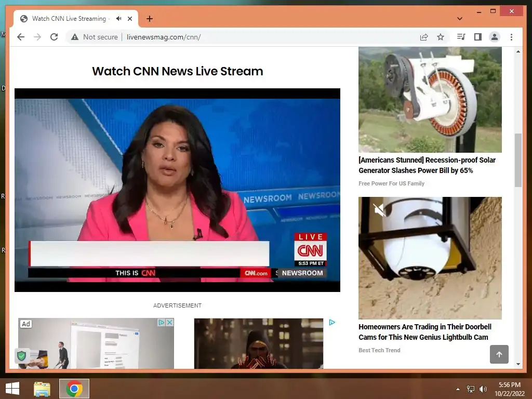532x399 pixels.
Task: Open the Recession-proof Solar Generator headline link
Action: 427,165
